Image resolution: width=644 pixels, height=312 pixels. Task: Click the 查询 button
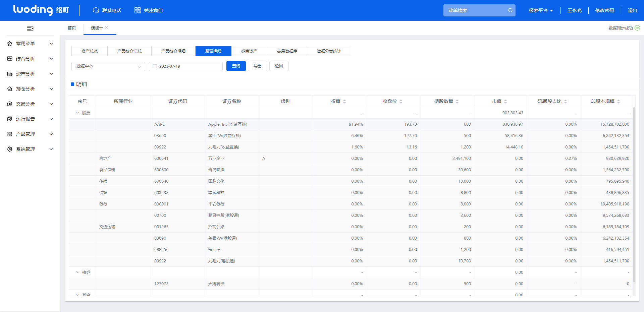tap(236, 66)
